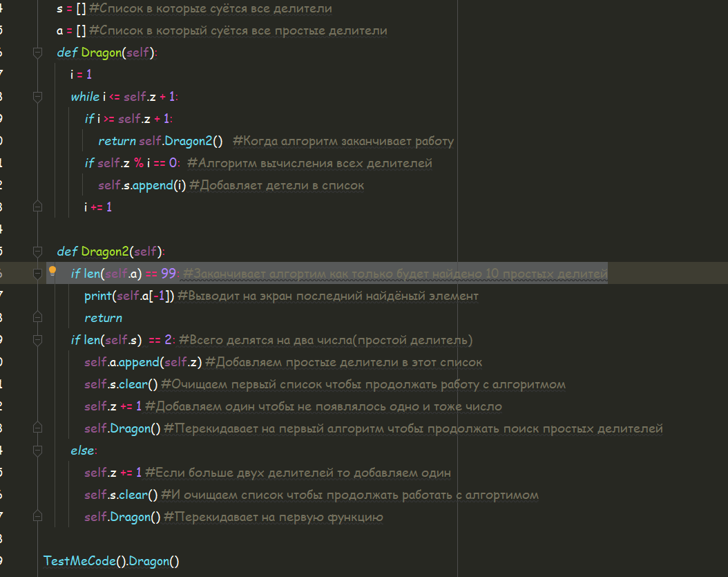Click the 'i = 1' assignment line
Image resolution: width=728 pixels, height=577 pixels.
(82, 75)
